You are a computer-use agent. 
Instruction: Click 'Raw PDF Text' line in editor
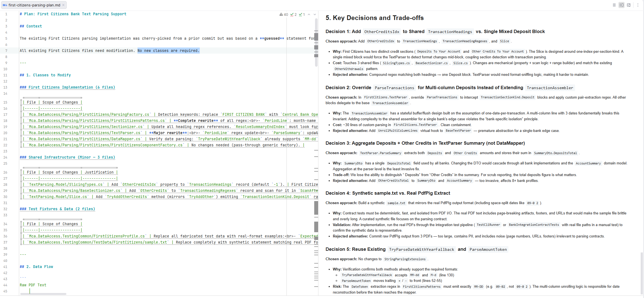[33, 285]
